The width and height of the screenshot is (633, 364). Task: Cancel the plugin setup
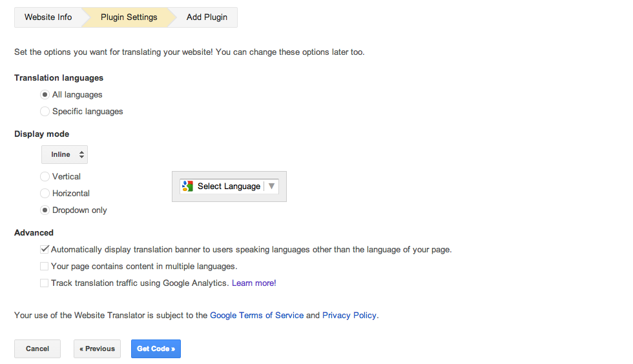pyautogui.click(x=37, y=349)
